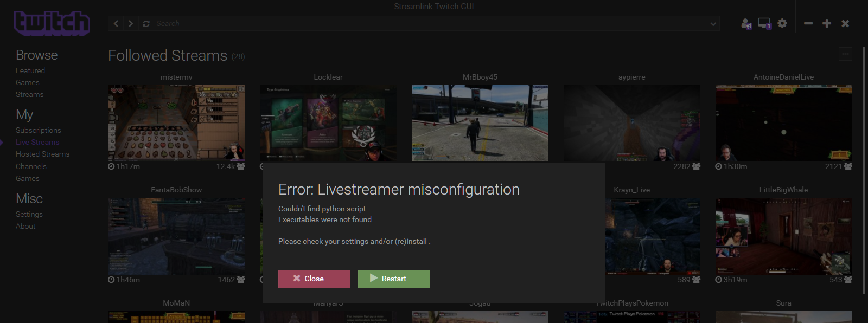Open Streams under Browse
The width and height of the screenshot is (868, 323).
[29, 94]
